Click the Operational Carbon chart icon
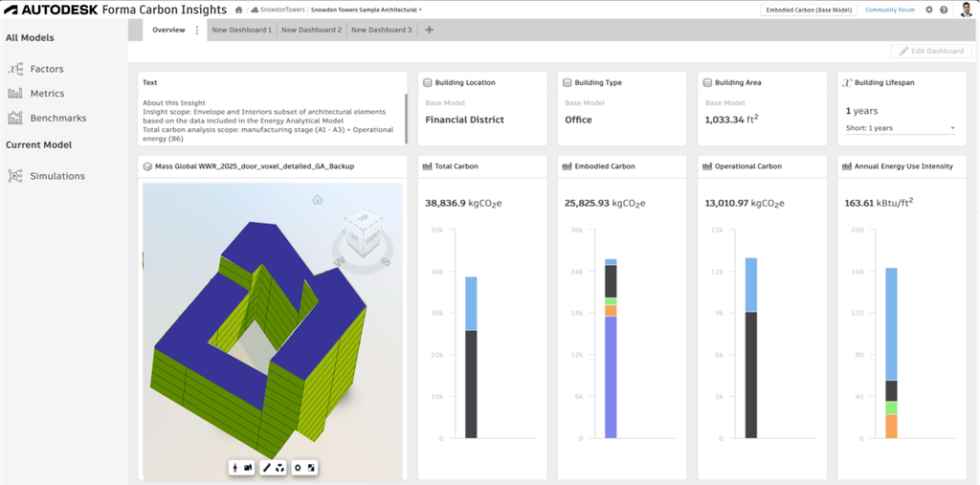Image resolution: width=980 pixels, height=485 pixels. (707, 166)
